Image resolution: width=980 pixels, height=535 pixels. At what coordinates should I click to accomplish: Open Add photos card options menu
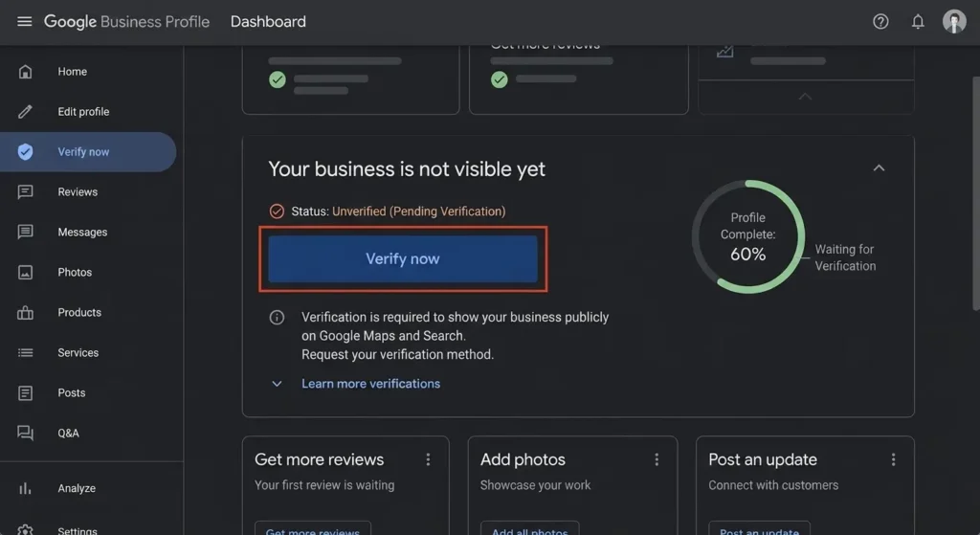(x=657, y=460)
